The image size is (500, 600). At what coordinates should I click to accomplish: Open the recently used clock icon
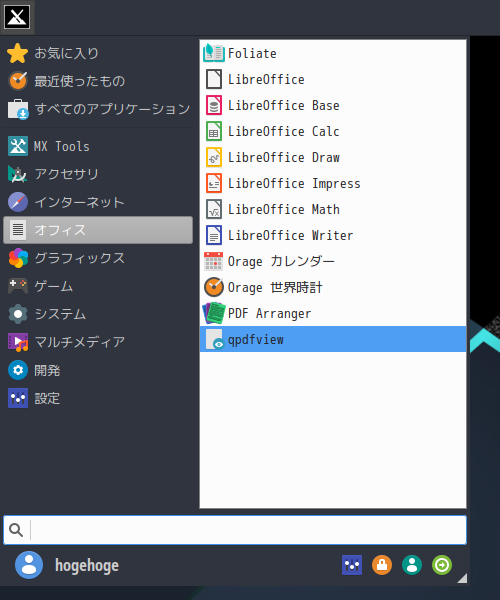tap(18, 81)
